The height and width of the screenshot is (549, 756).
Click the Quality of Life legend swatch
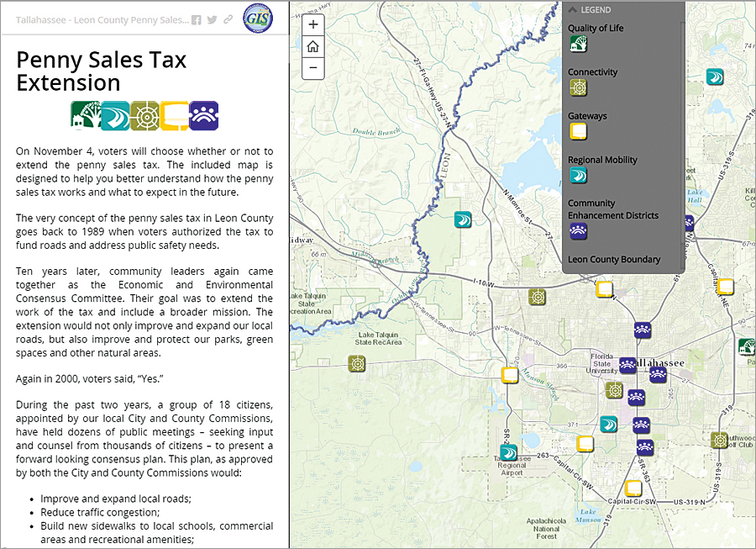tap(578, 45)
